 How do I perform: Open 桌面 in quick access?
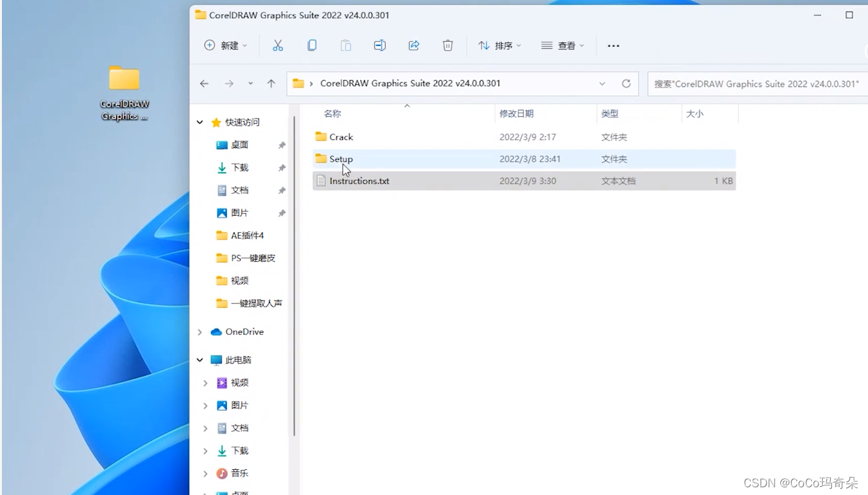click(240, 145)
